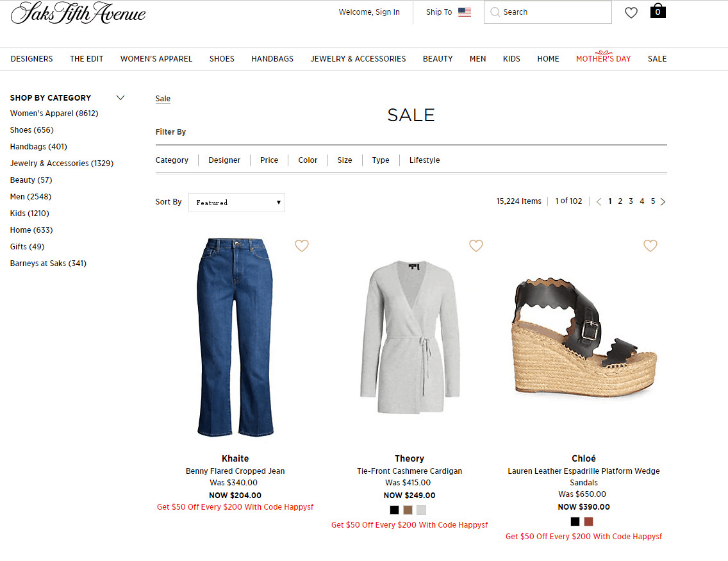Open the Home menu

point(549,59)
